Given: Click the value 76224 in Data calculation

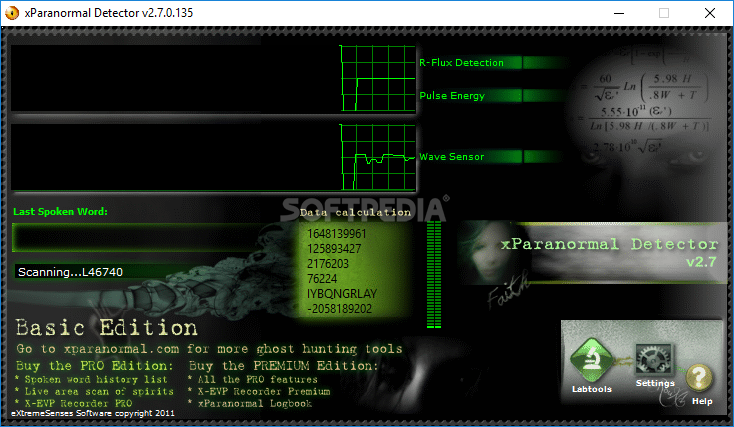Looking at the screenshot, I should tap(322, 279).
